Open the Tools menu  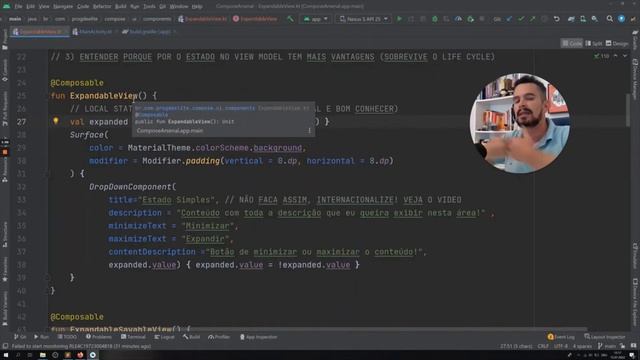click(149, 7)
